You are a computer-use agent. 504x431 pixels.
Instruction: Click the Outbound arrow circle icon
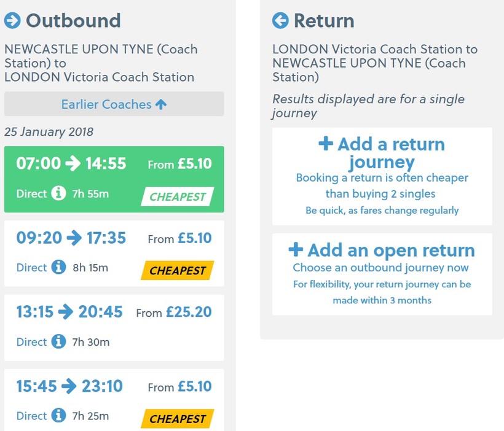(x=12, y=21)
